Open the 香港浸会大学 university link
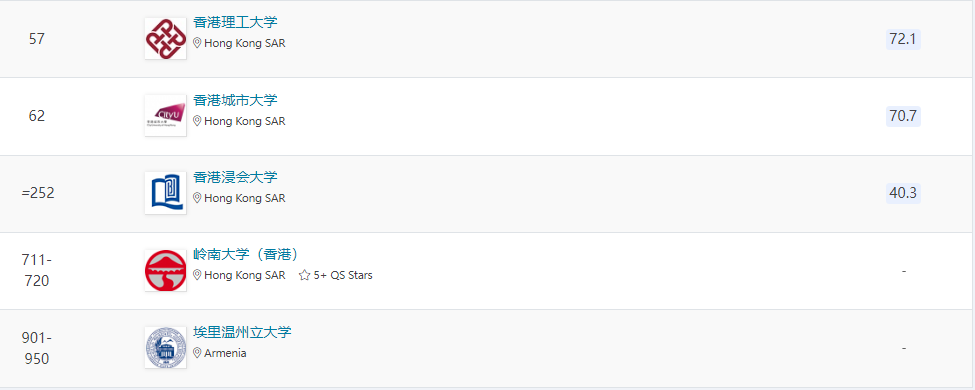This screenshot has height=390, width=975. (235, 177)
